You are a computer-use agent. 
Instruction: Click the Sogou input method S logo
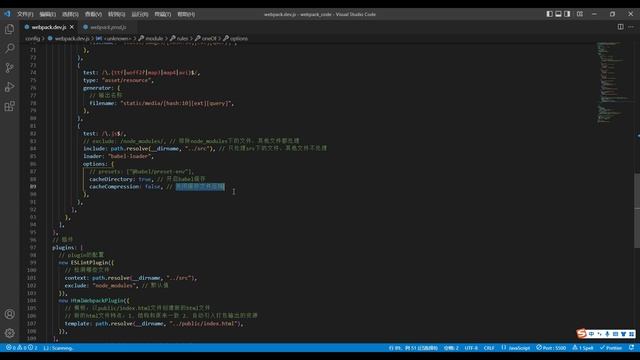click(582, 334)
